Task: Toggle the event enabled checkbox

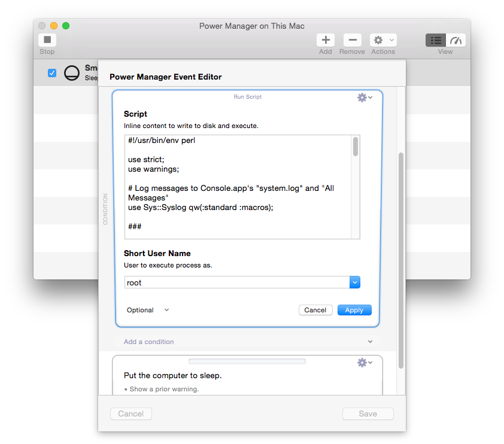Action: [52, 73]
